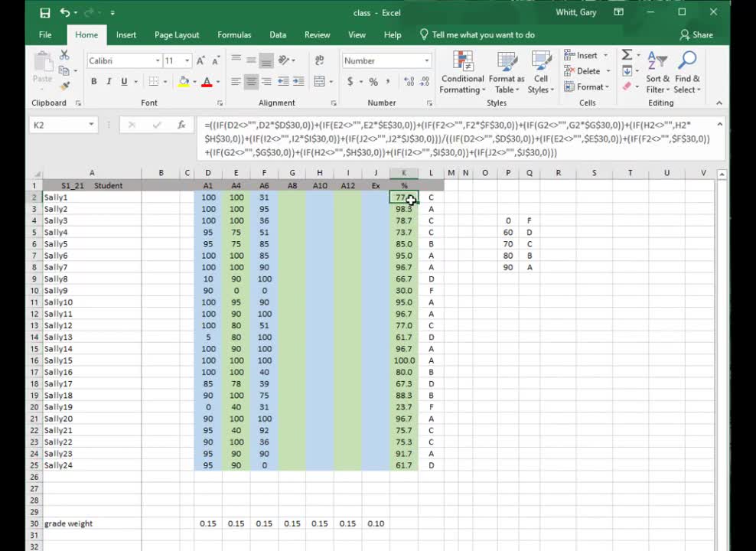756x551 pixels.
Task: Cut the selection with the scissors icon
Action: pyautogui.click(x=64, y=55)
